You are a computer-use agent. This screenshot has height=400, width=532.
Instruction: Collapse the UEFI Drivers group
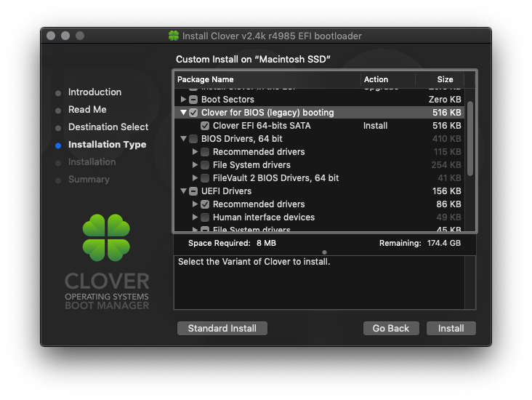[x=183, y=191]
